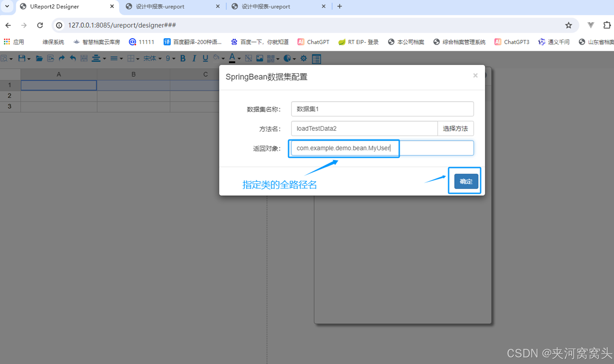Open the settings gear icon

tap(303, 59)
